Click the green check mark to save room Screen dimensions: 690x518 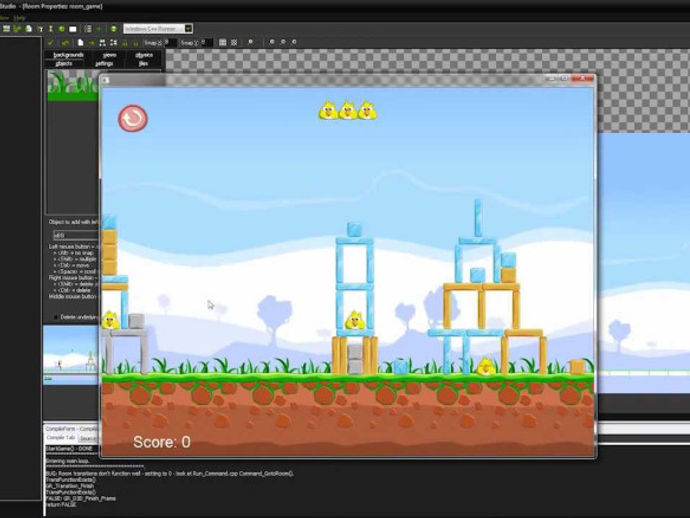pos(50,43)
